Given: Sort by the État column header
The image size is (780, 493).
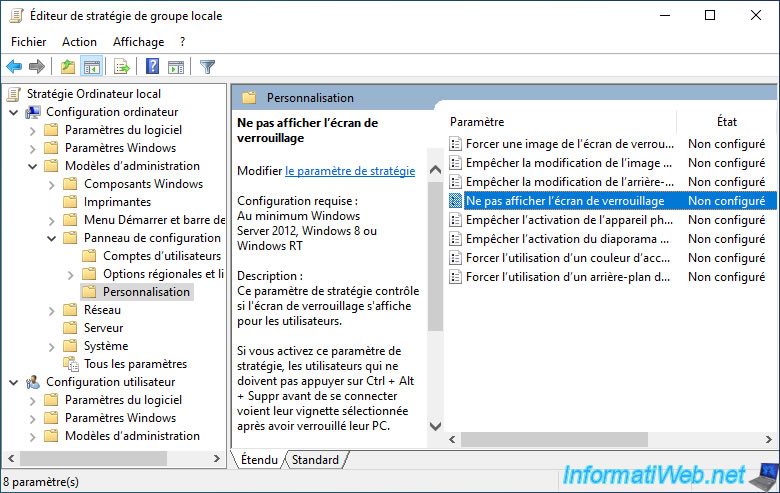Looking at the screenshot, I should [x=726, y=121].
